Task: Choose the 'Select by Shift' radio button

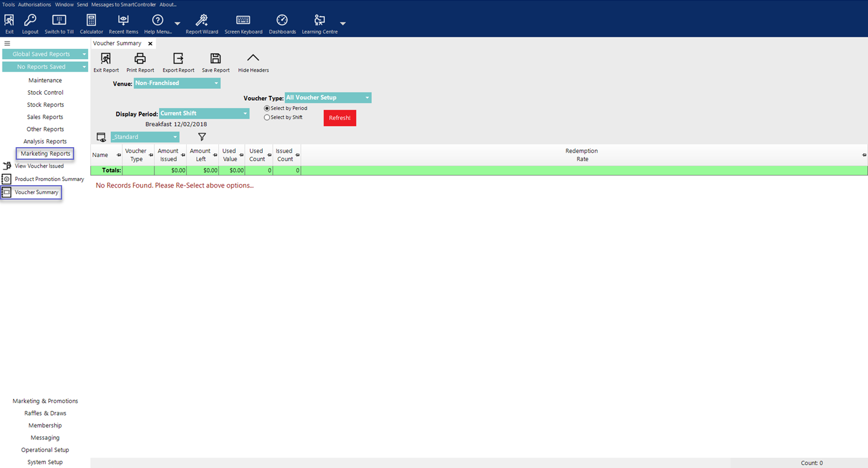Action: 267,118
